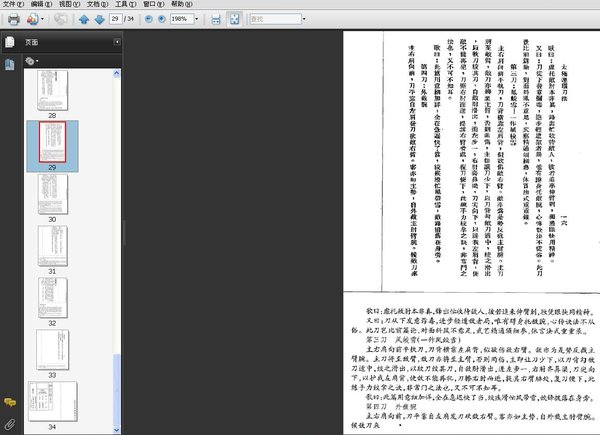Collapse the 页面 panel with its arrow button
This screenshot has width=600, height=435.
point(117,42)
